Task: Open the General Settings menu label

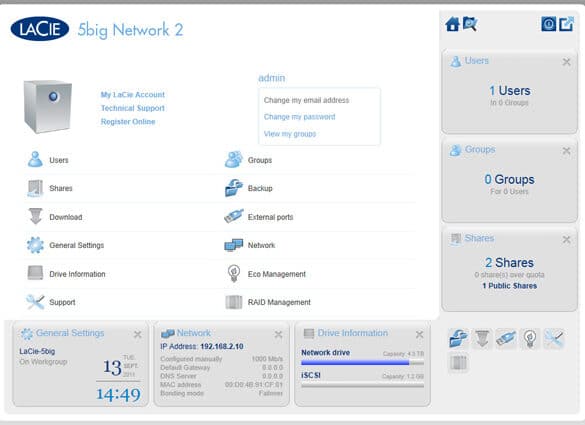Action: point(76,245)
